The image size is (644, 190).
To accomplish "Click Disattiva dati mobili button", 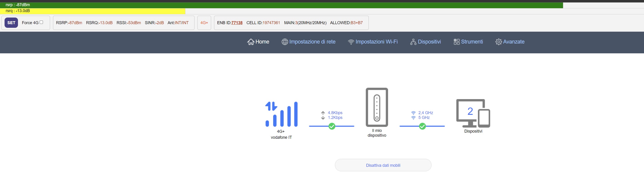I will 383,165.
